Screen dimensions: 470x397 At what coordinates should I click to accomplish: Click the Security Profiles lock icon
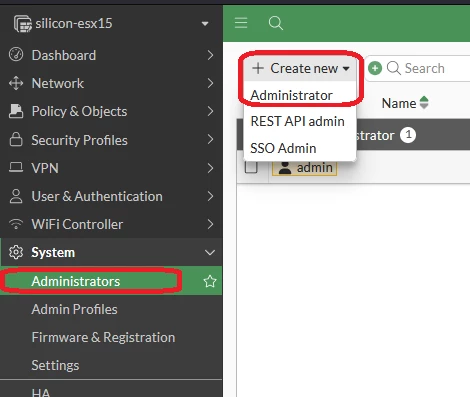tap(16, 139)
